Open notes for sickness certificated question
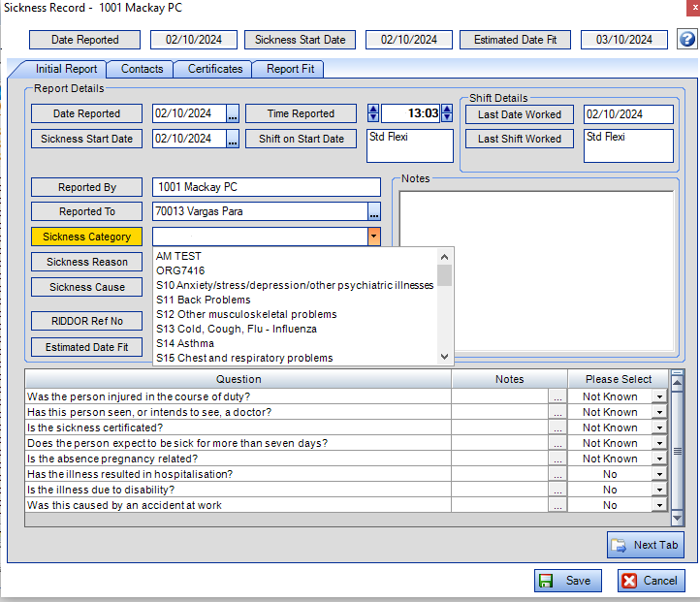 tap(557, 428)
